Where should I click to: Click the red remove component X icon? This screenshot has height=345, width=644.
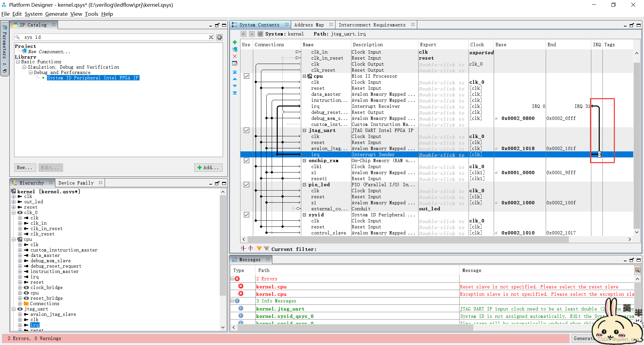tap(235, 56)
